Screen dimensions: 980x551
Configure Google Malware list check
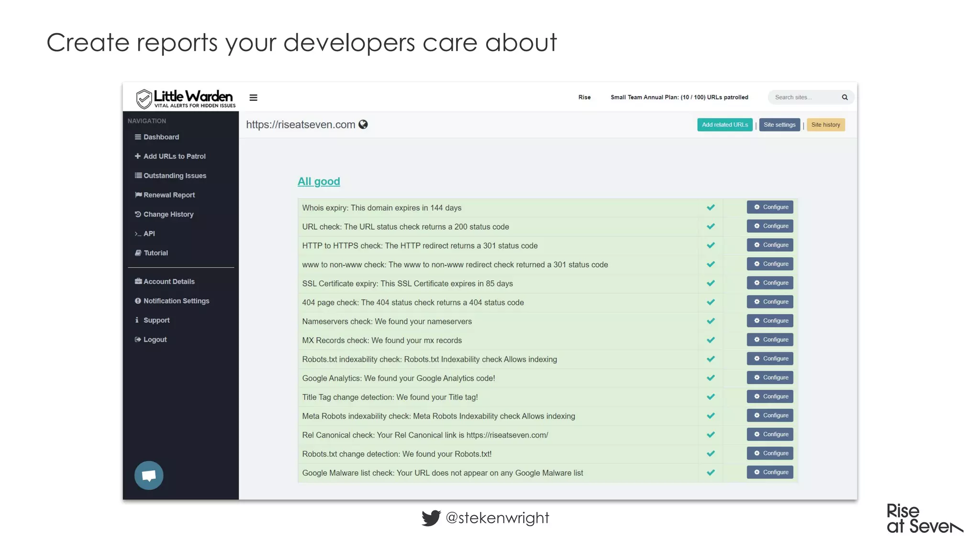point(770,472)
